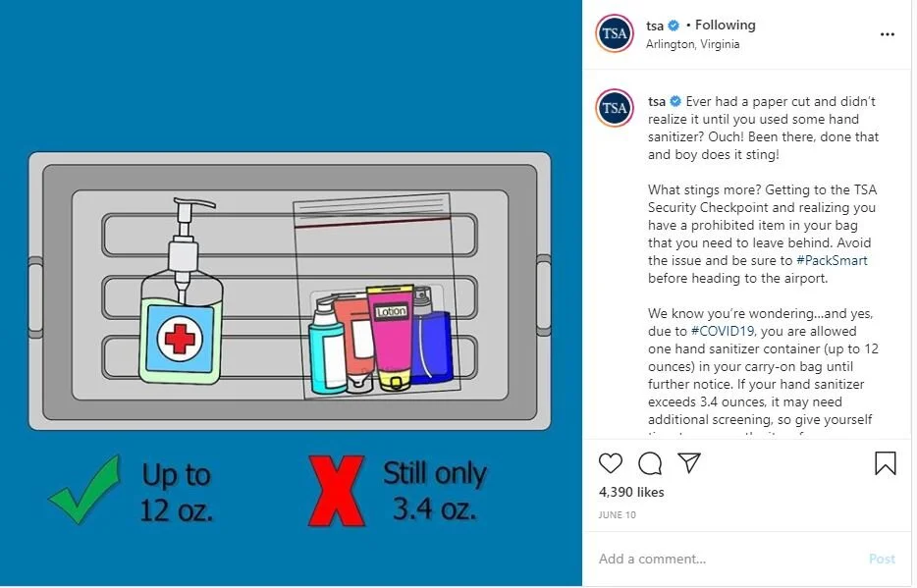The height and width of the screenshot is (588, 917).
Task: Share the post with the paper plane icon
Action: (689, 462)
